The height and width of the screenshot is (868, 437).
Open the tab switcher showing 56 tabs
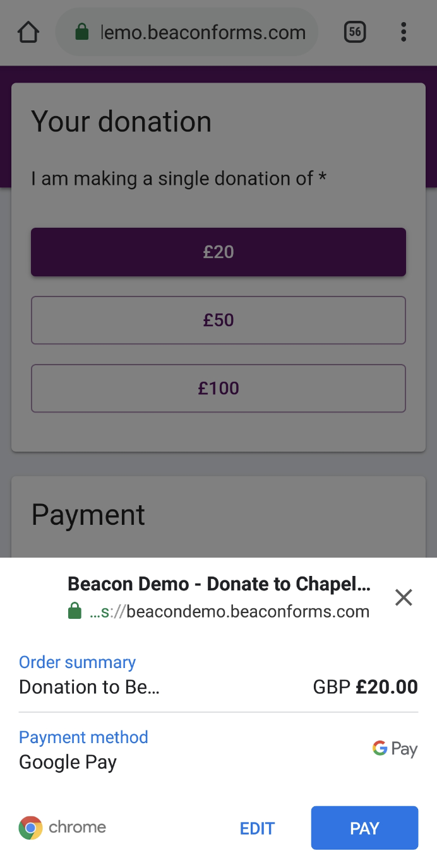[355, 32]
